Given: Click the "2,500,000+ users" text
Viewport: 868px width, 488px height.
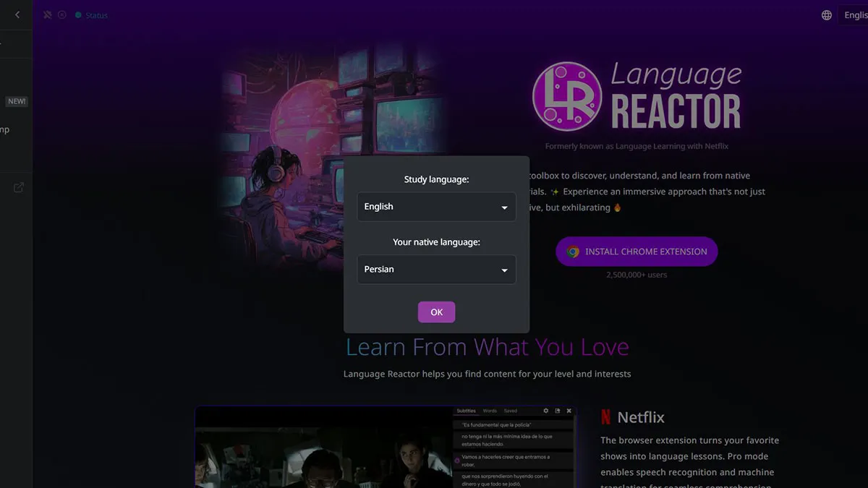Looking at the screenshot, I should point(637,275).
